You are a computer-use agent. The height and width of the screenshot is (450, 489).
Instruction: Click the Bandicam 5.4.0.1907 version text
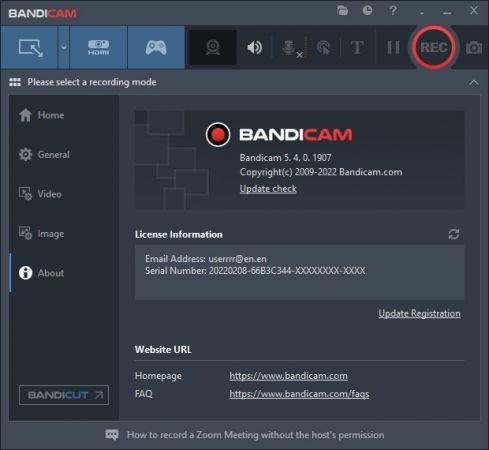point(285,158)
